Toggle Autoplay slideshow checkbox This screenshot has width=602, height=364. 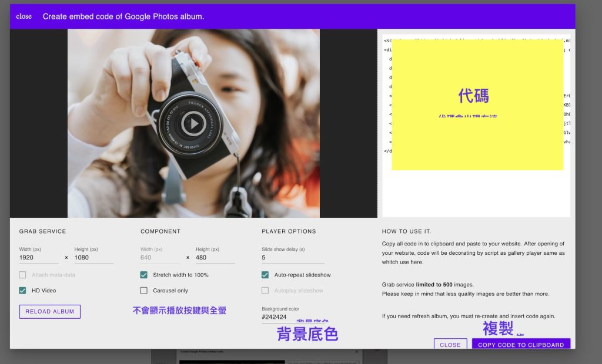click(x=265, y=291)
